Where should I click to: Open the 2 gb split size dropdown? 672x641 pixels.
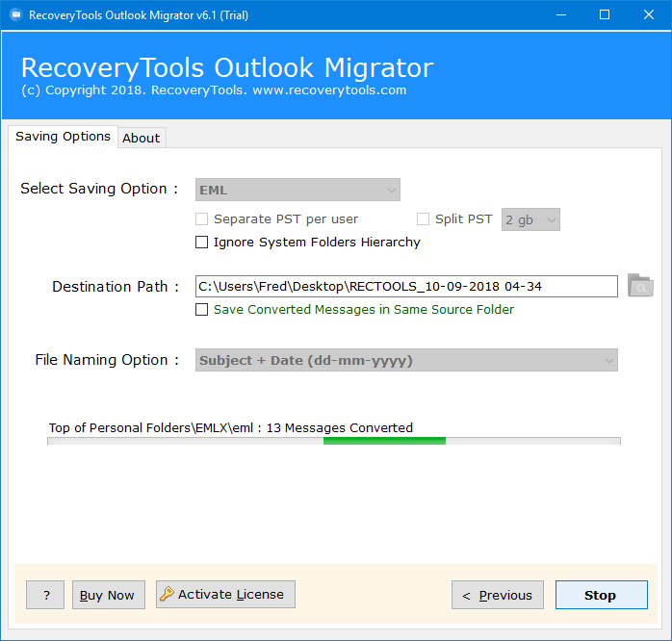(x=530, y=219)
